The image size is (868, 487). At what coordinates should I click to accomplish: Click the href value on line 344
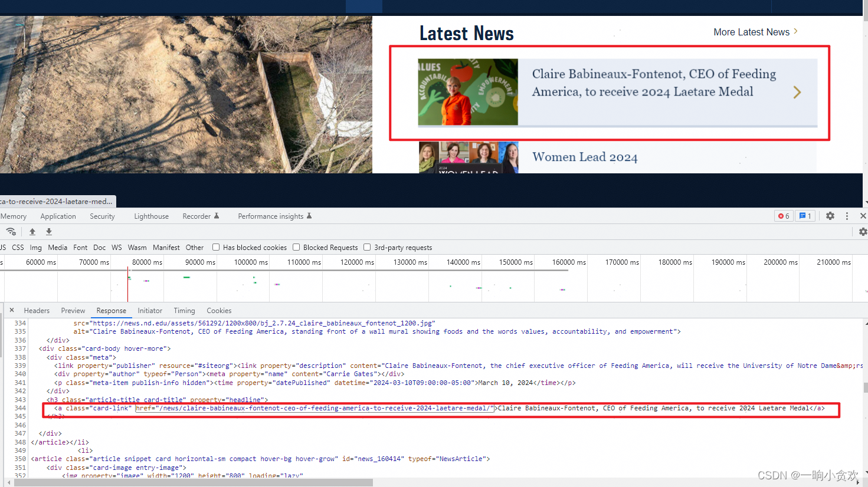315,408
